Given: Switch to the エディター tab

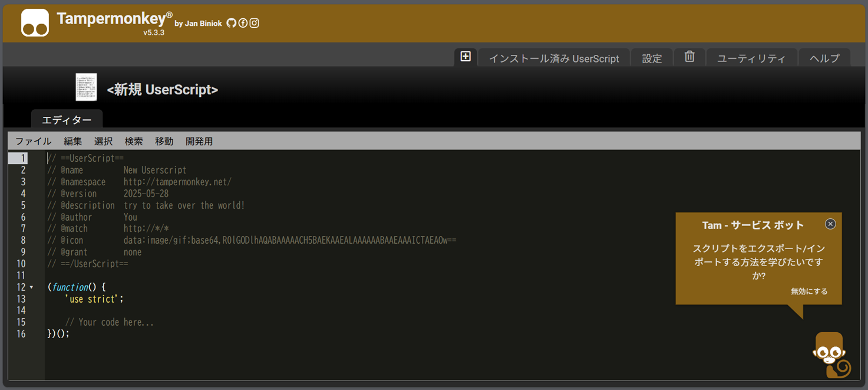Looking at the screenshot, I should [67, 119].
